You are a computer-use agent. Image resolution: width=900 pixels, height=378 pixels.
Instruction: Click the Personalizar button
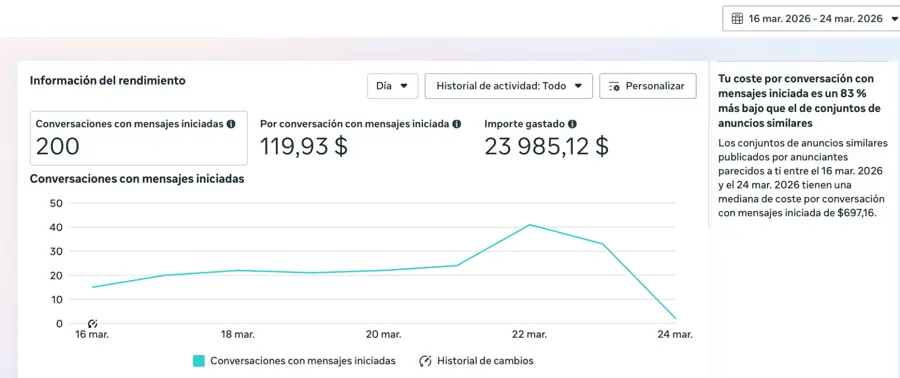tap(647, 86)
